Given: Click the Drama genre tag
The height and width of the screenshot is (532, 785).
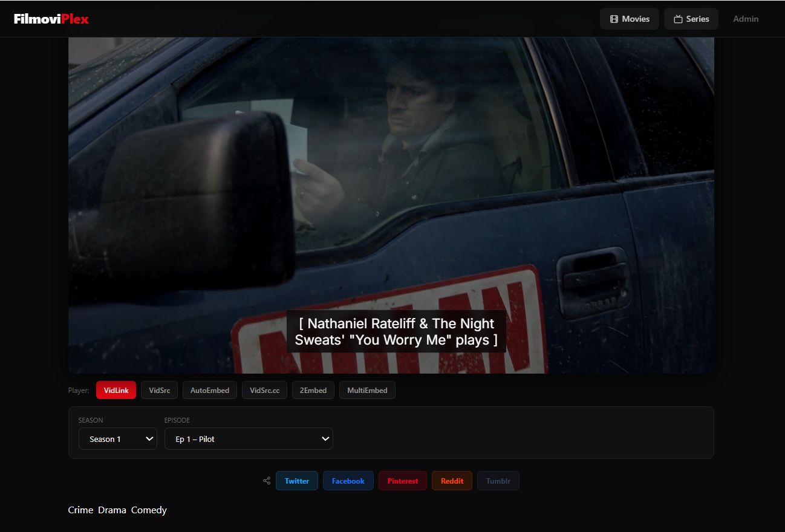Looking at the screenshot, I should tap(112, 510).
